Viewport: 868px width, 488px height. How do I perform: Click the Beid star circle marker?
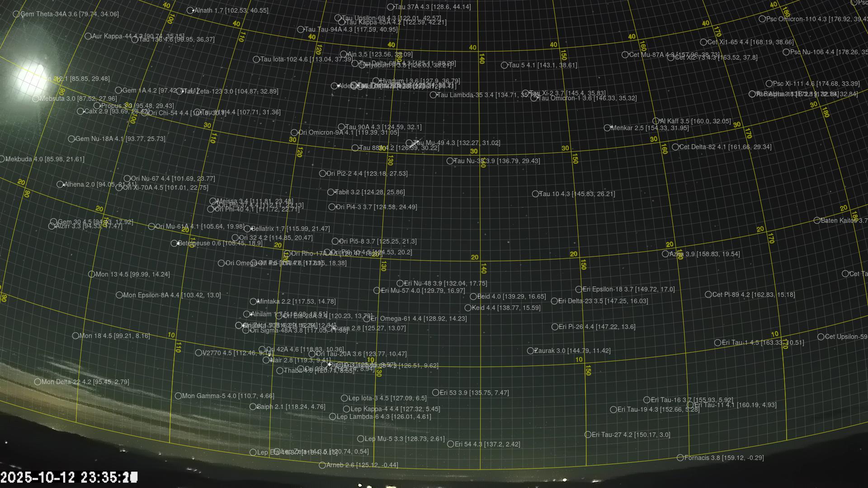tap(473, 297)
